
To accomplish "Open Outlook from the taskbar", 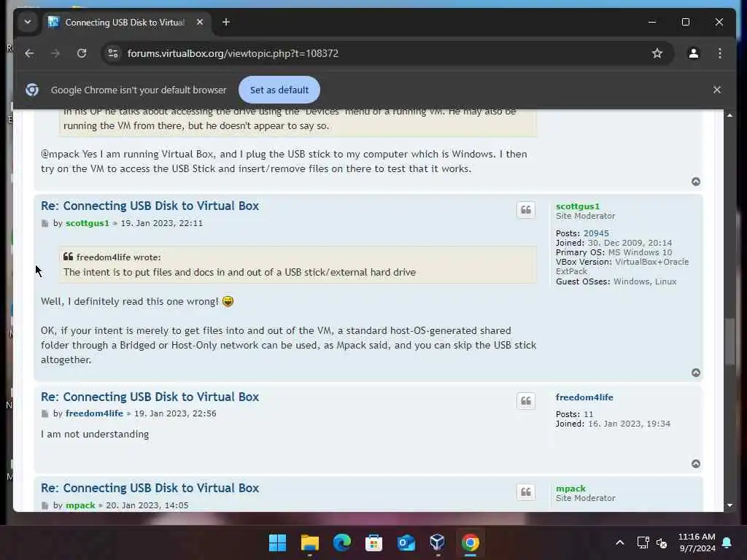I will [406, 542].
